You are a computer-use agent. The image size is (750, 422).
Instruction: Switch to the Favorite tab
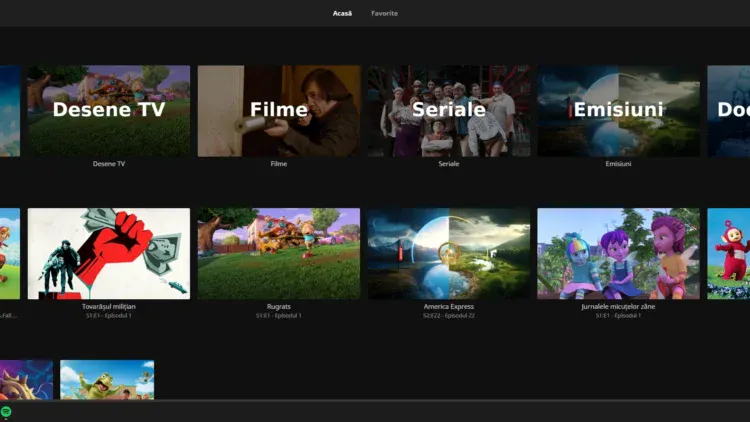pos(384,14)
